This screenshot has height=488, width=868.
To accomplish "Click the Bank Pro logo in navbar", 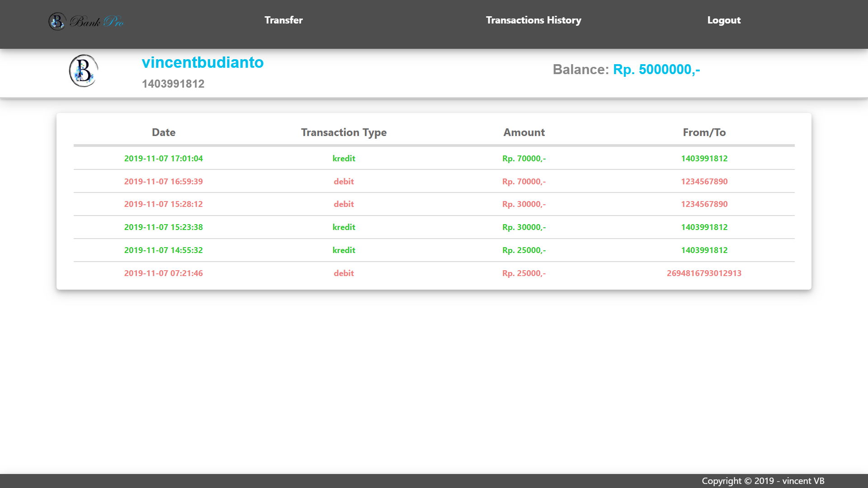I will pos(86,21).
